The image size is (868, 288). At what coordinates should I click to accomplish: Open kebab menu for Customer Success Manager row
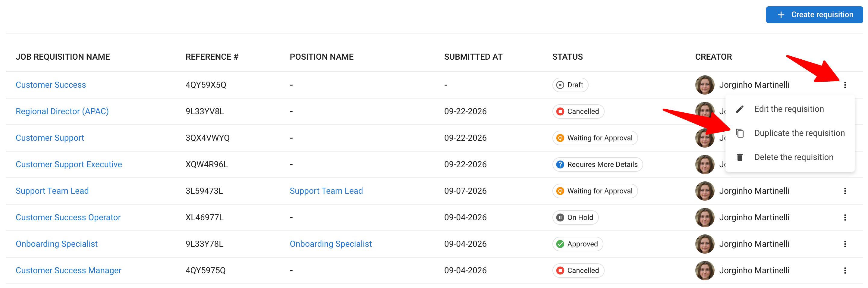pyautogui.click(x=845, y=271)
